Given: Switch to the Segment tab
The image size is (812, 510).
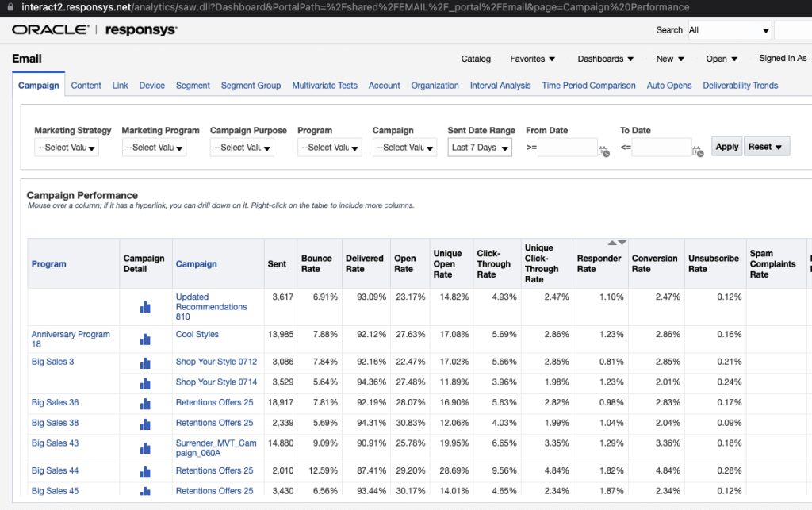Looking at the screenshot, I should (193, 86).
